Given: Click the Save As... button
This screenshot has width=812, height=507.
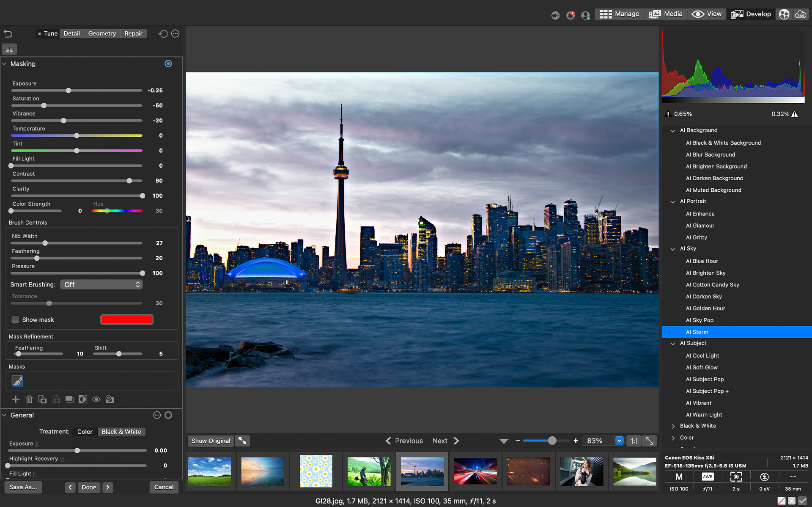Looking at the screenshot, I should point(23,487).
